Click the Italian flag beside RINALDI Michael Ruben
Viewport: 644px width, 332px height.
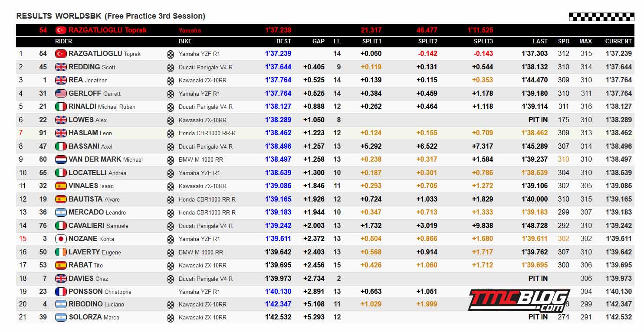[61, 107]
